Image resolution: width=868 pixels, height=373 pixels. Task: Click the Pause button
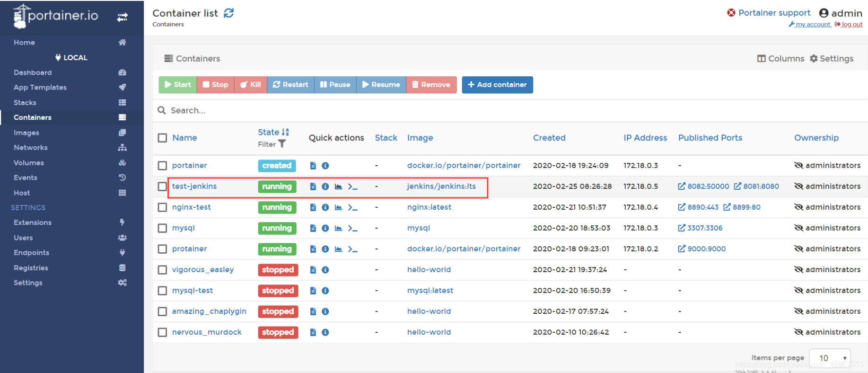point(335,85)
